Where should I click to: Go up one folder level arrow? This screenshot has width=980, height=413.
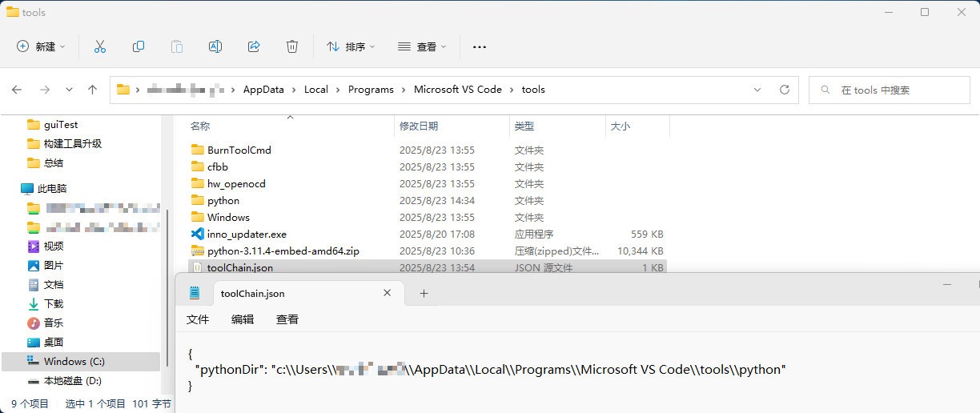pyautogui.click(x=92, y=90)
